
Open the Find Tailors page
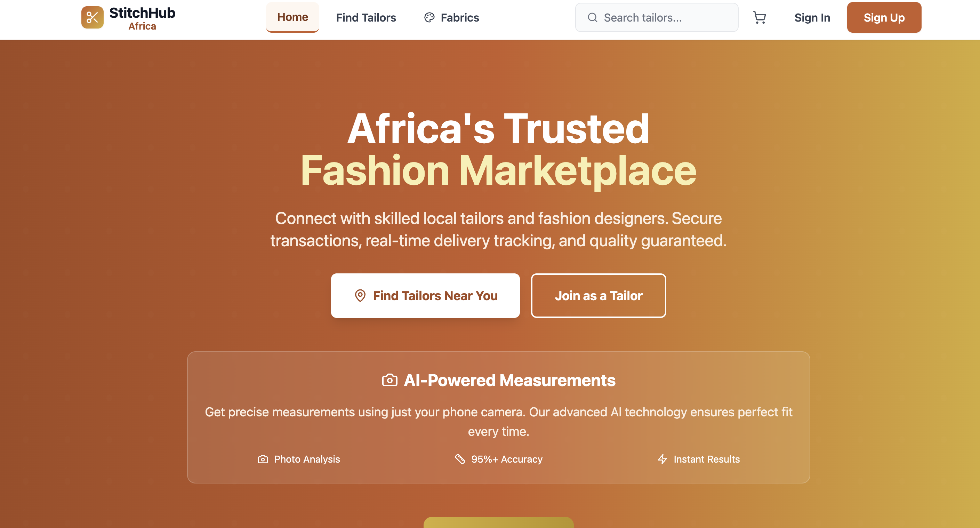366,17
